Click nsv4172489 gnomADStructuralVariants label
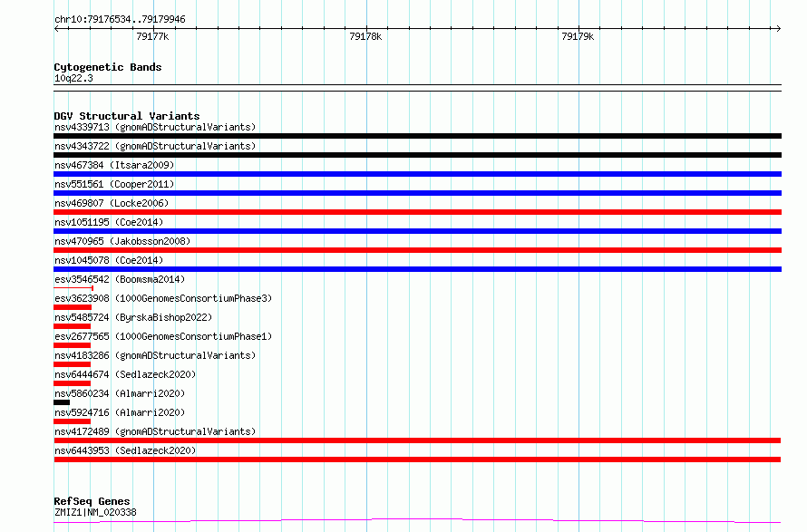807x532 pixels. click(x=155, y=431)
